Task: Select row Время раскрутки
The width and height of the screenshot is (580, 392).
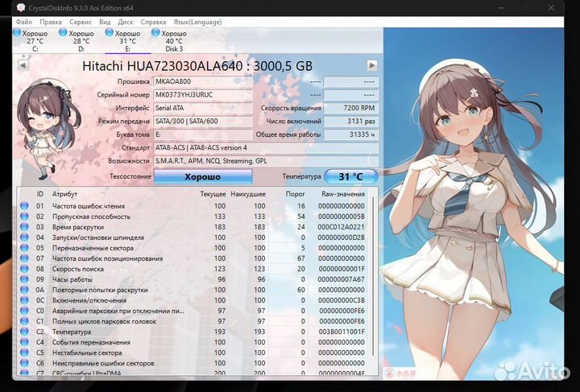Action: [x=193, y=227]
